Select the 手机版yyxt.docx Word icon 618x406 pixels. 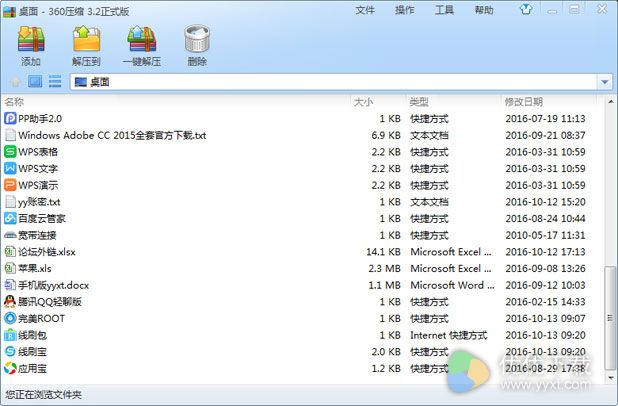[10, 285]
